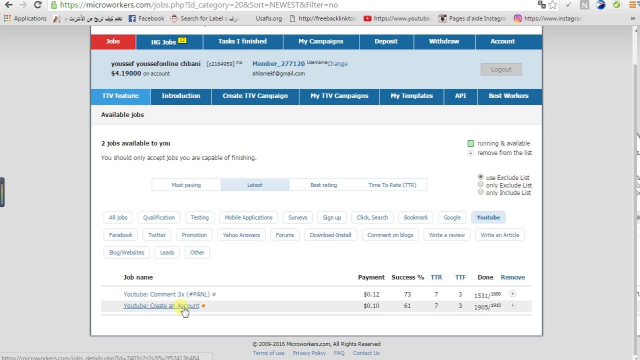Filter by Click, Search category

click(372, 218)
